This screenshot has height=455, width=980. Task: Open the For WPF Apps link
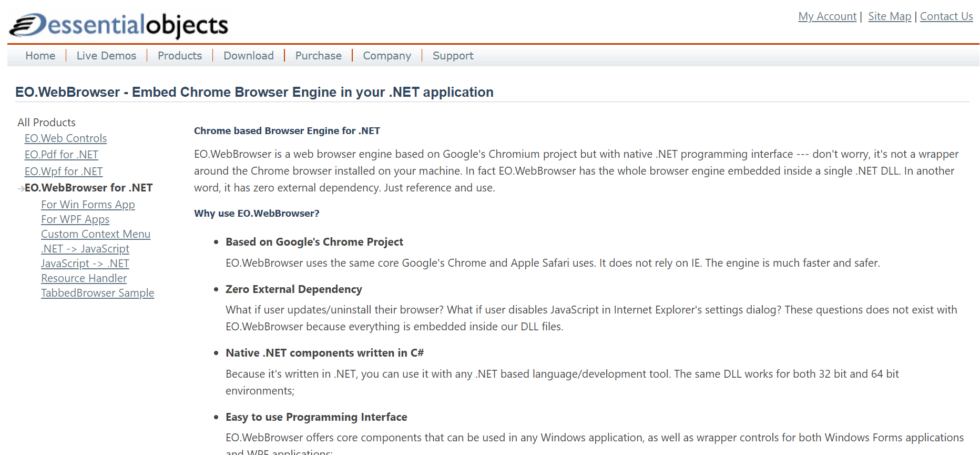tap(75, 219)
